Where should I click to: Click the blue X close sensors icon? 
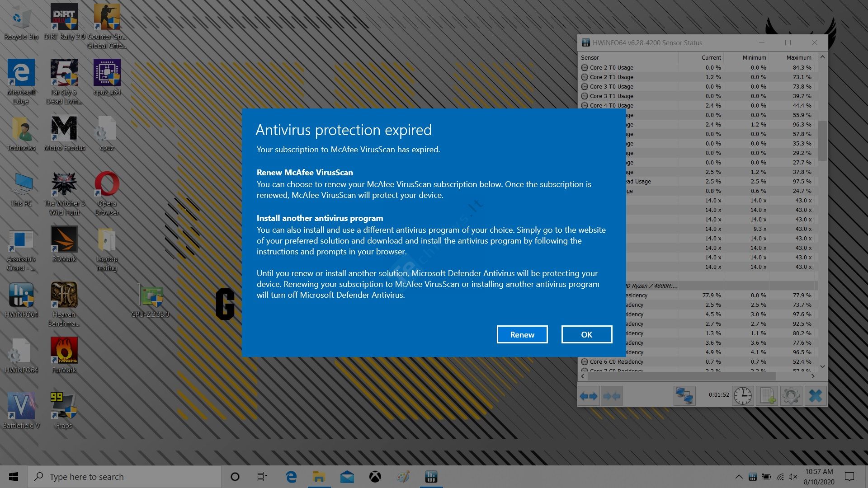pyautogui.click(x=815, y=396)
